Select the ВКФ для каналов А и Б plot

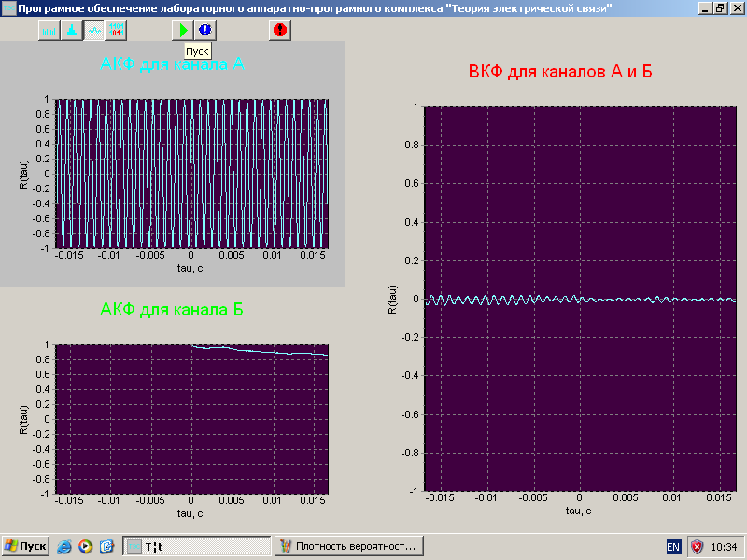point(580,299)
